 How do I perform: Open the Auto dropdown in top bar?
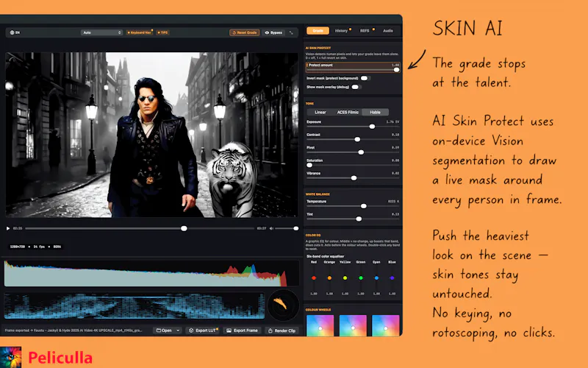click(101, 32)
